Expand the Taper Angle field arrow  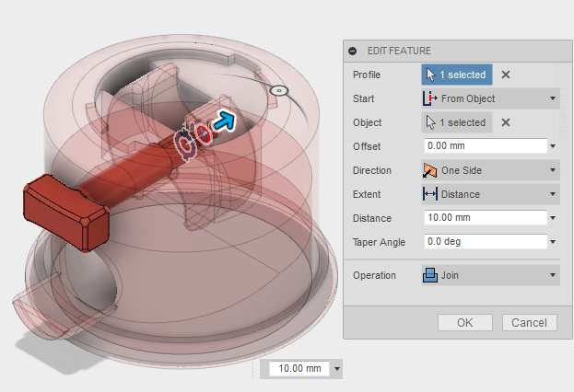pyautogui.click(x=553, y=242)
